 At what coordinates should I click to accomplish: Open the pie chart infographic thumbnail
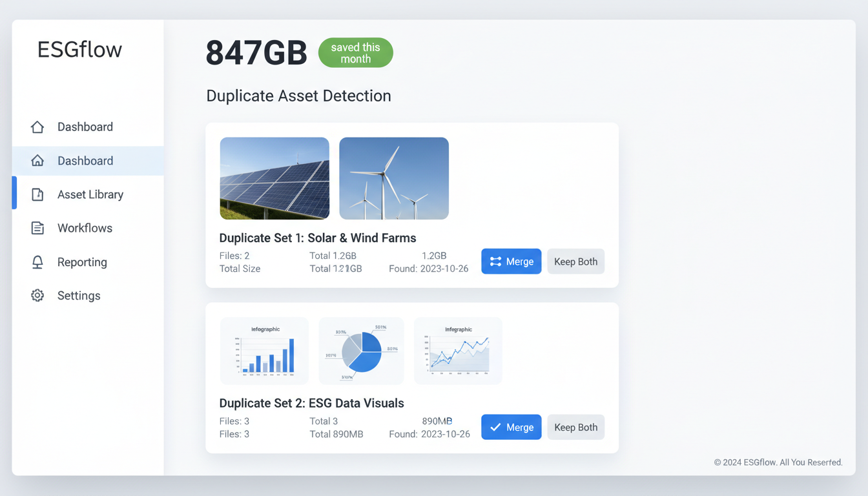[x=360, y=350]
